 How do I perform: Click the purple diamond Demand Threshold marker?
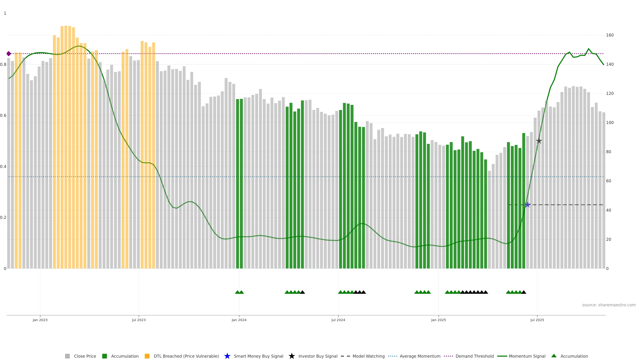pos(9,54)
